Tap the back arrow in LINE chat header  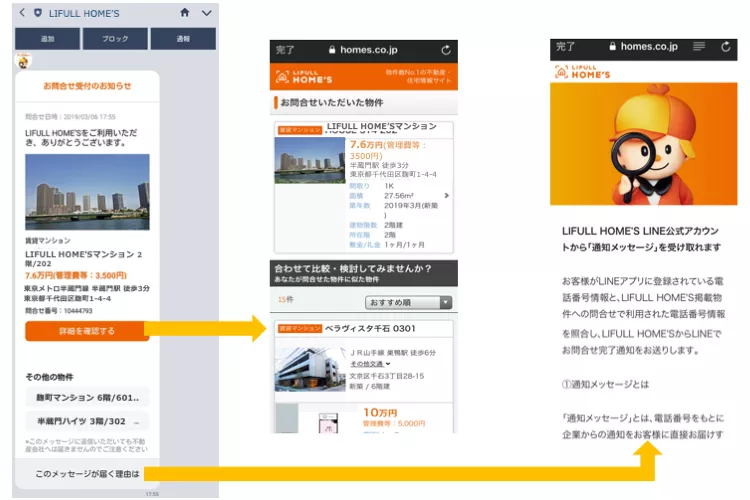[x=22, y=13]
